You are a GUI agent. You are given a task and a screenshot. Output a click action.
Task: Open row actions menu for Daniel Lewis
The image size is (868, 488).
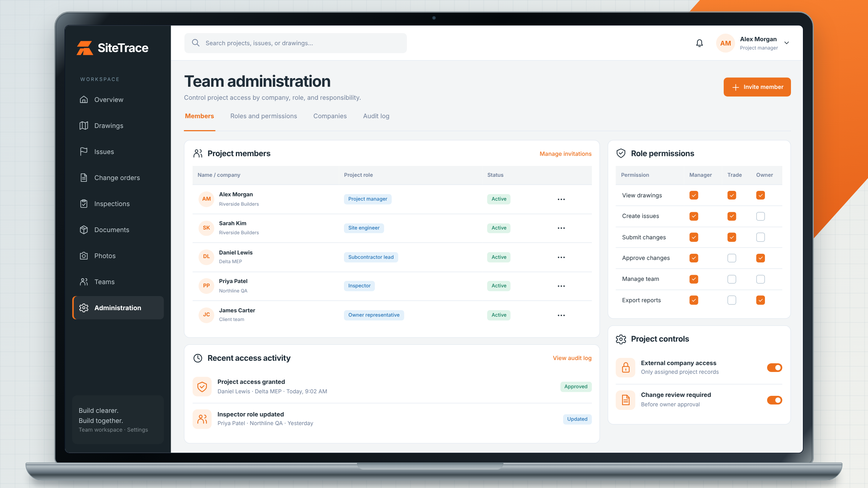pyautogui.click(x=561, y=257)
